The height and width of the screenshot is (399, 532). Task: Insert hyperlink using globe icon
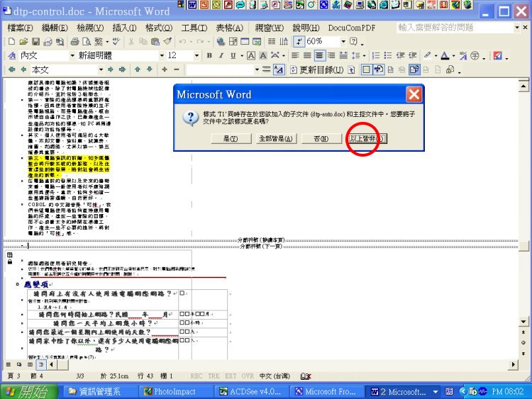point(221,41)
